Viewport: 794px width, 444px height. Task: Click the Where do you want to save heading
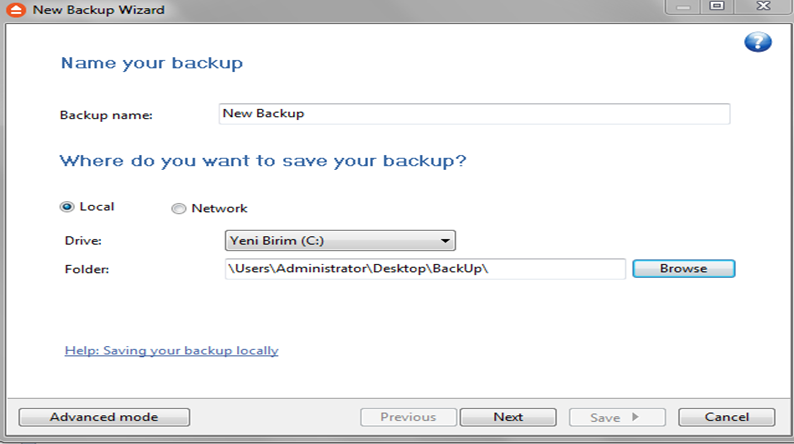click(x=263, y=161)
